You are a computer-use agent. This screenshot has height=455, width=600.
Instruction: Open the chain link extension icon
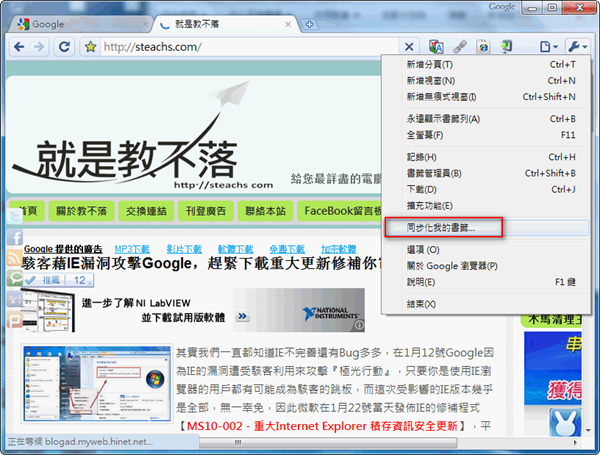[460, 47]
